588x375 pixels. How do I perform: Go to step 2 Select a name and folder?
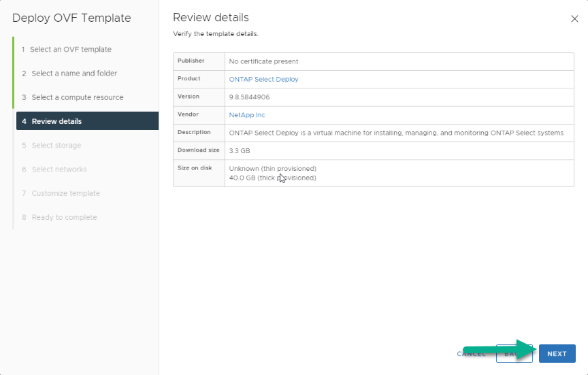(69, 73)
